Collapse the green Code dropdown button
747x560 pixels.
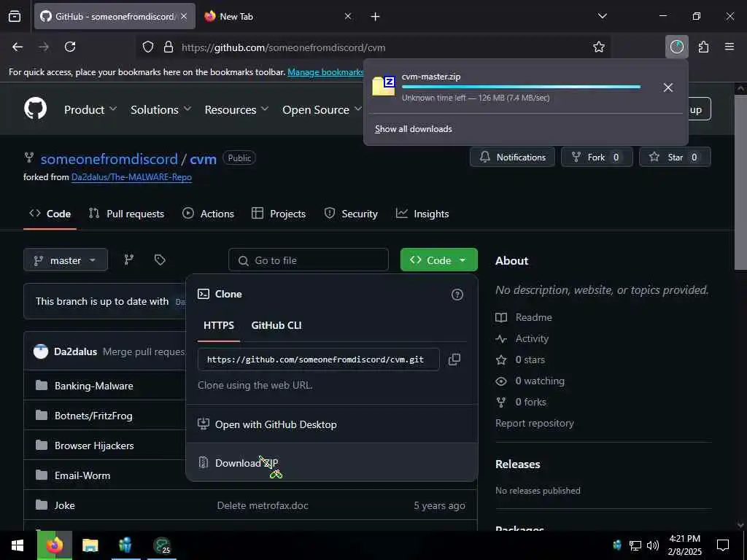click(x=438, y=260)
